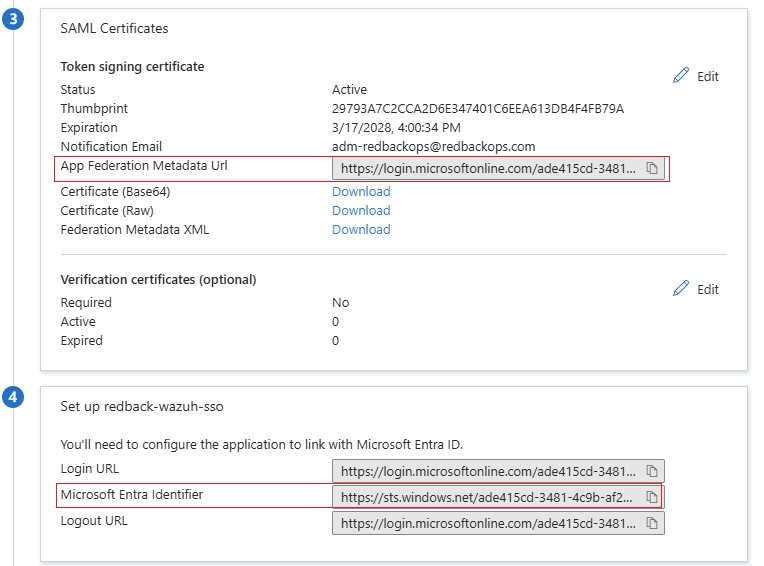Click the Set up redback-wazuh-sso heading
Screen dimensions: 764x566
[x=142, y=406]
